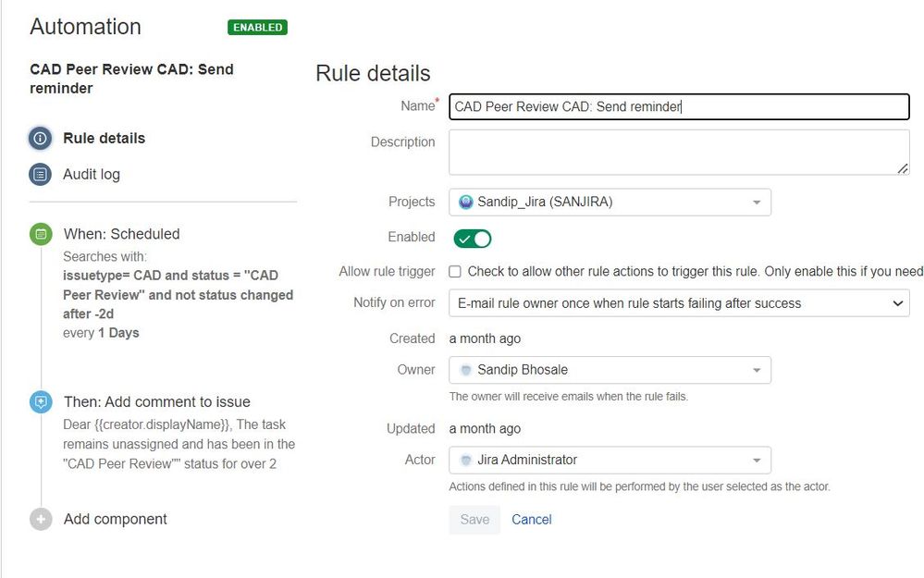924x578 pixels.
Task: Click the rule title 'CAD Peer Review CAD: Send reminder'
Action: pos(131,79)
